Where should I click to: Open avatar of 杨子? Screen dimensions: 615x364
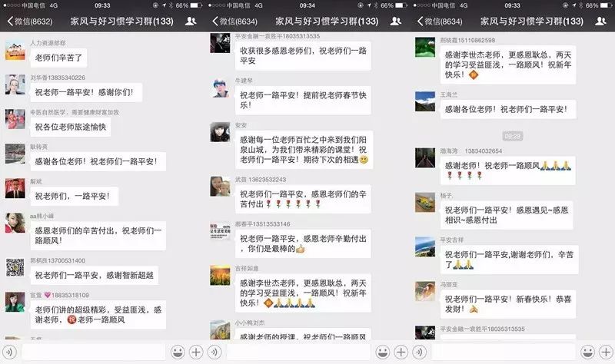[x=425, y=202]
